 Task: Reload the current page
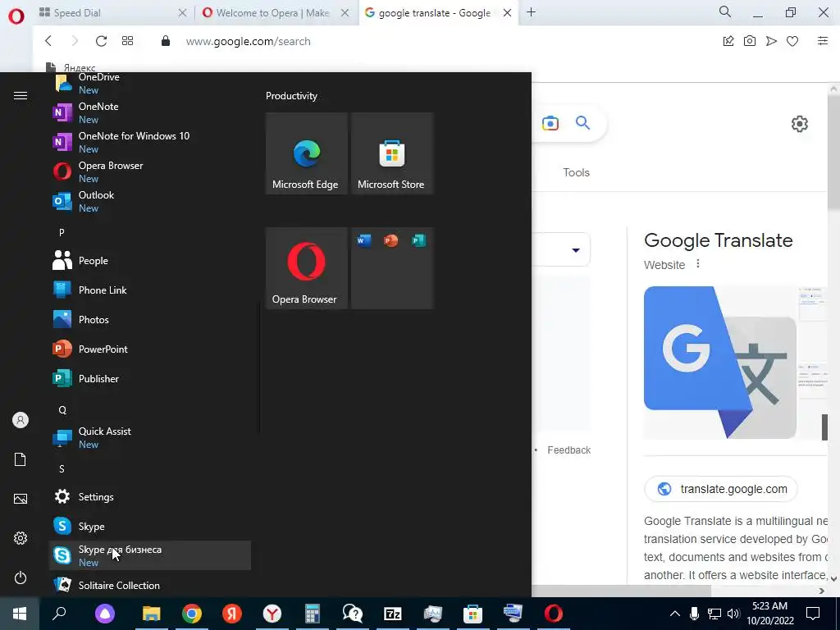click(101, 41)
